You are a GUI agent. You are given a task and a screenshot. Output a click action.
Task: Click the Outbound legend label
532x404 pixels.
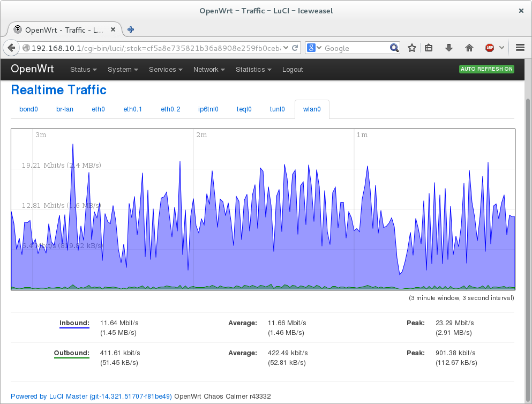[x=72, y=353]
